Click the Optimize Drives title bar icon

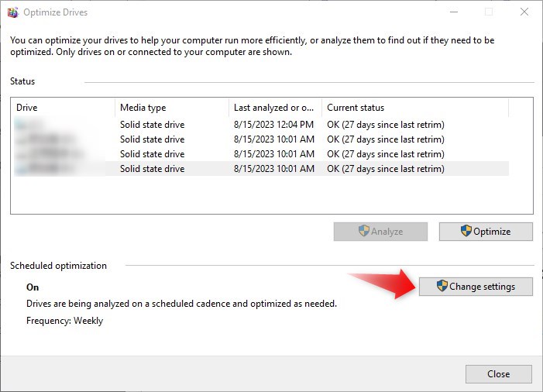point(11,12)
